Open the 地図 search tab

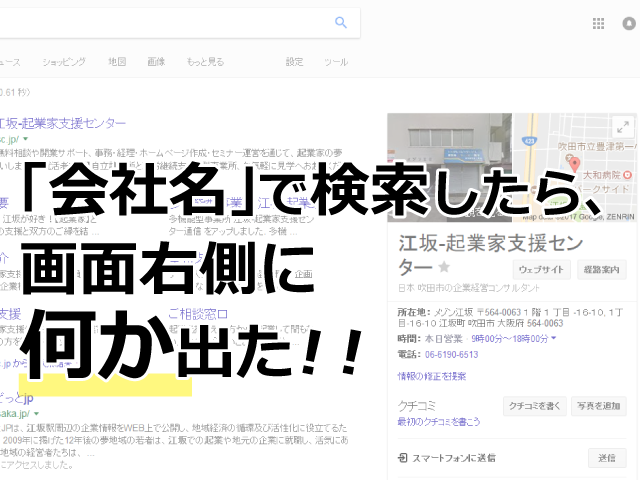pyautogui.click(x=117, y=62)
